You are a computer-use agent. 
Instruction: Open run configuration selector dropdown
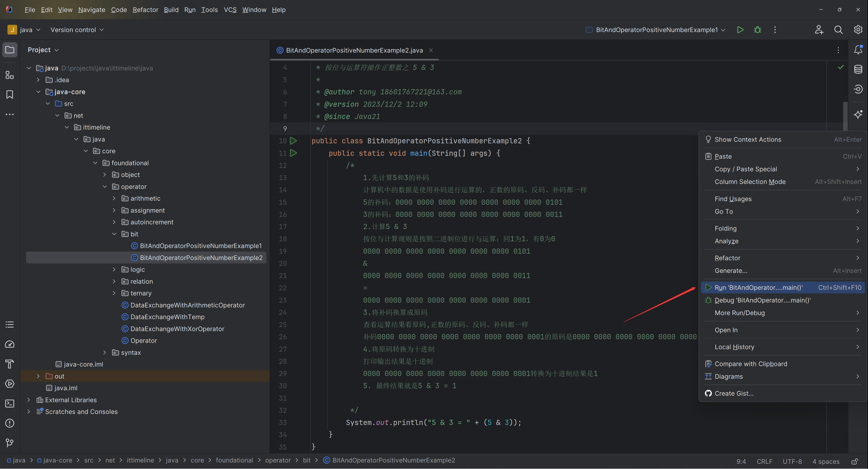tap(655, 30)
